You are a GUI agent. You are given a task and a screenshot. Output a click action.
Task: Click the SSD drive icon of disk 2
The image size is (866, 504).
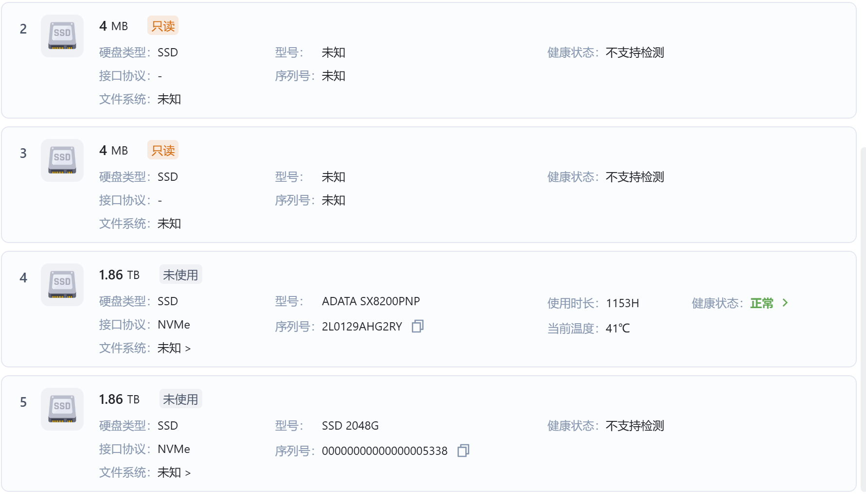[62, 36]
